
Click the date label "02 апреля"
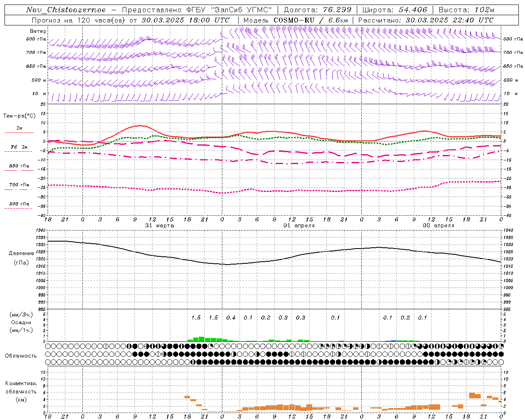click(x=438, y=226)
